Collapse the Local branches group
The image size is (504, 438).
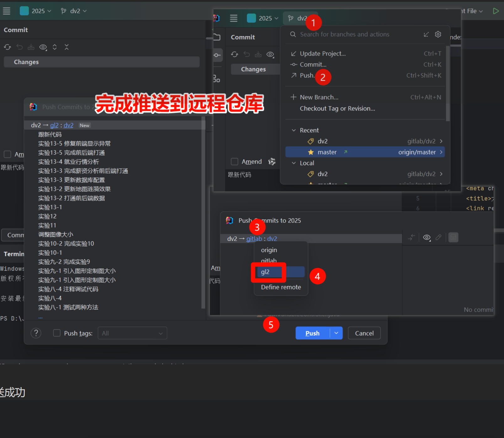(294, 163)
